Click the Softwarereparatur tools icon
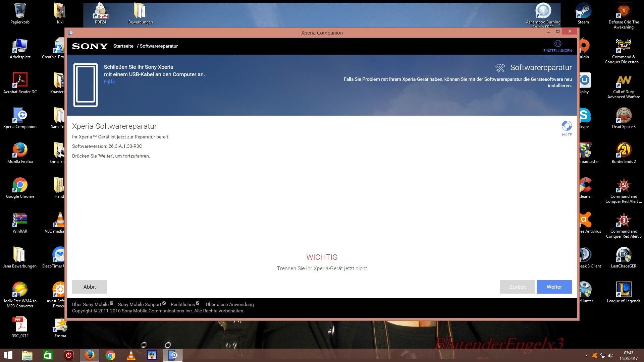 (x=500, y=68)
